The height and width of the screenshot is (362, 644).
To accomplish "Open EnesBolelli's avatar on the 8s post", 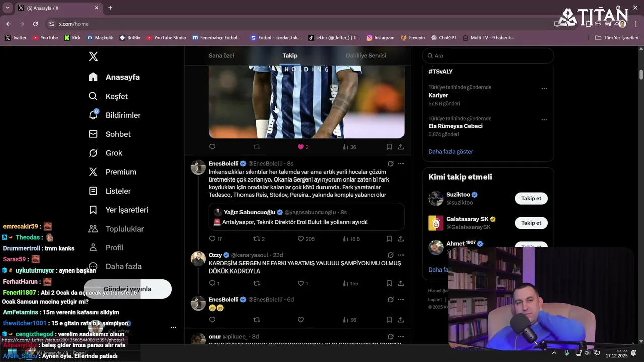I will coord(198,167).
